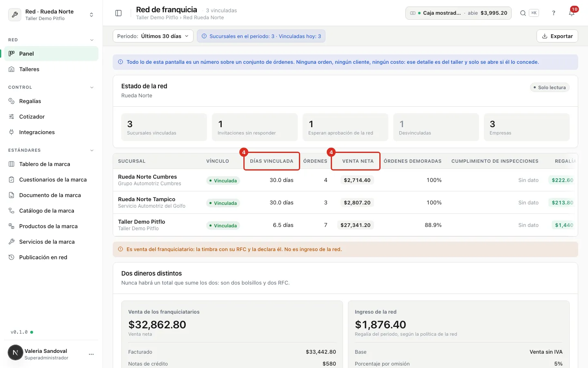Click Valeria Sandoval avatar

(x=16, y=352)
